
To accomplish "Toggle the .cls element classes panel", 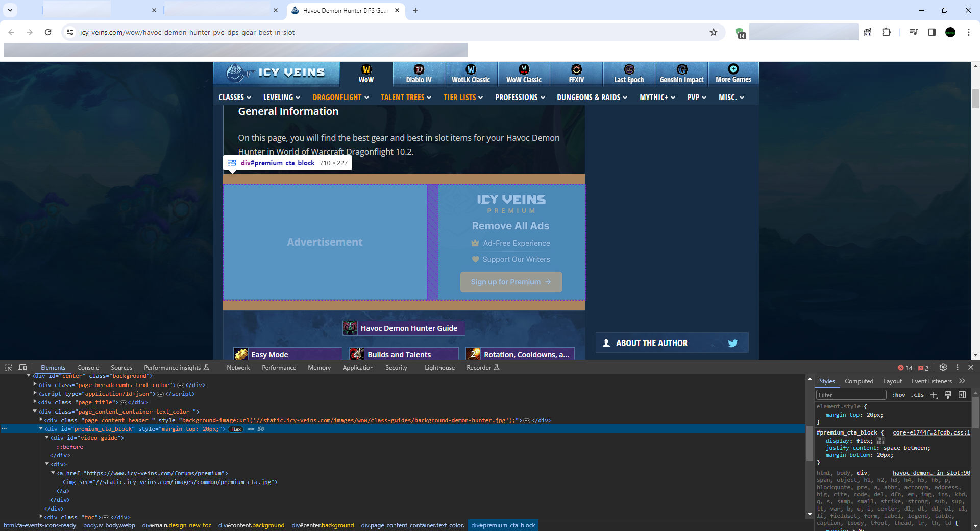I will click(917, 395).
